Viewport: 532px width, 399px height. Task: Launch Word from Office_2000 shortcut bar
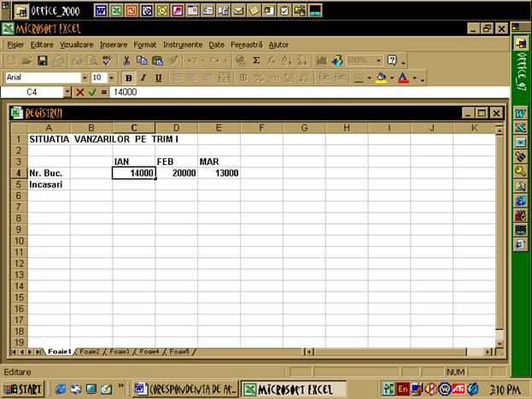pyautogui.click(x=101, y=11)
